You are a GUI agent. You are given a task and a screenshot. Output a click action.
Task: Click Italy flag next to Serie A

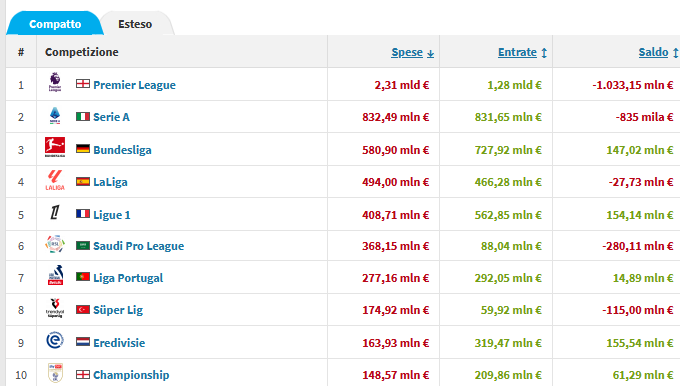tap(83, 116)
